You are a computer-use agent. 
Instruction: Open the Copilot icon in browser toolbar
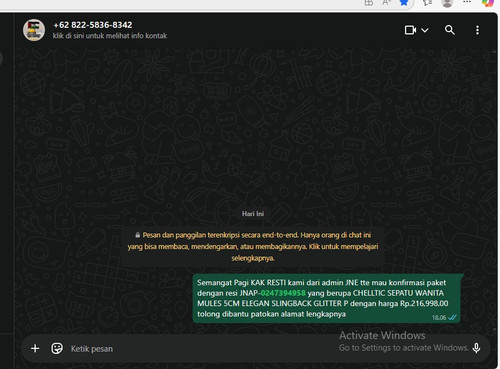(488, 3)
